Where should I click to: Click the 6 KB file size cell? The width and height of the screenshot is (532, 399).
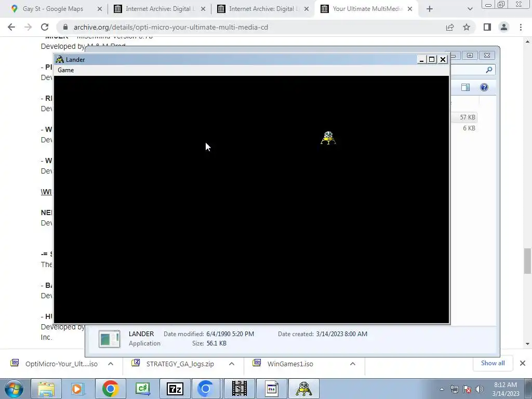[x=469, y=128]
